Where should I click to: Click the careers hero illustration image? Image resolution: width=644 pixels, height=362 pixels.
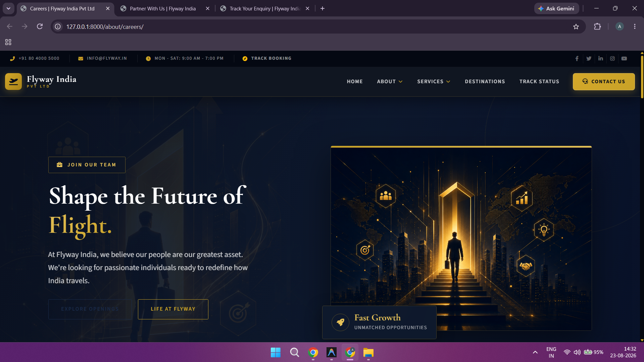point(461,238)
